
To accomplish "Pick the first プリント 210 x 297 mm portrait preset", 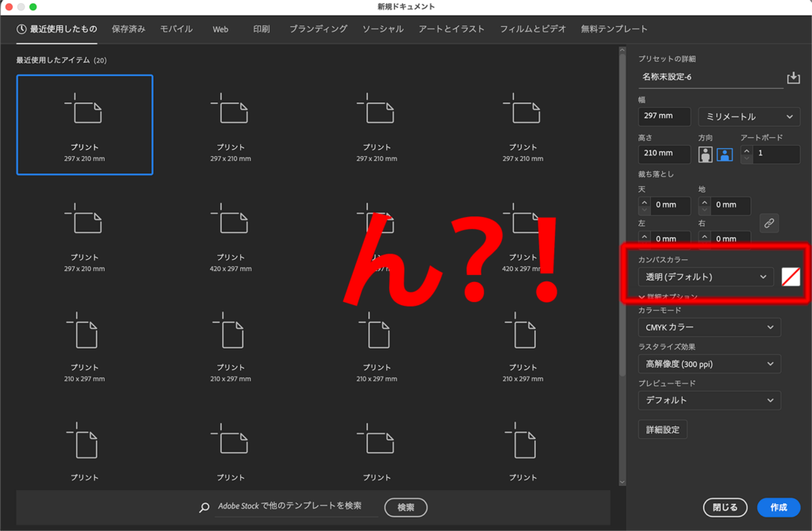I will pyautogui.click(x=85, y=345).
